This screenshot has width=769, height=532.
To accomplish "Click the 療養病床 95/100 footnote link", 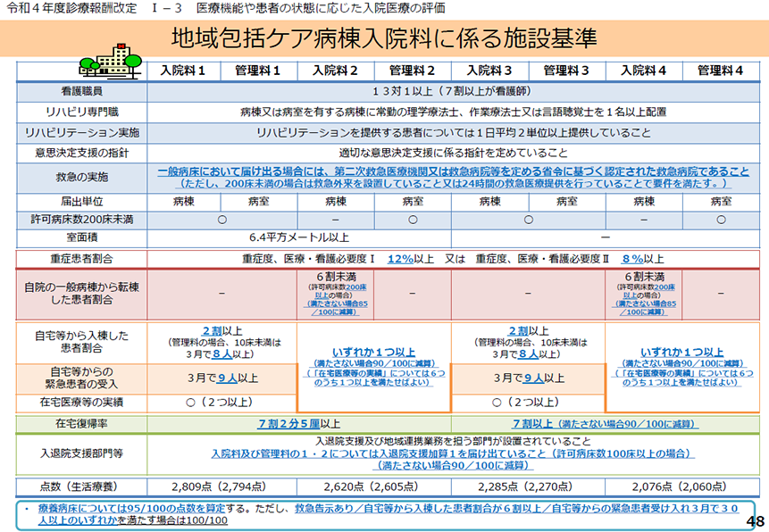I will 131,509.
